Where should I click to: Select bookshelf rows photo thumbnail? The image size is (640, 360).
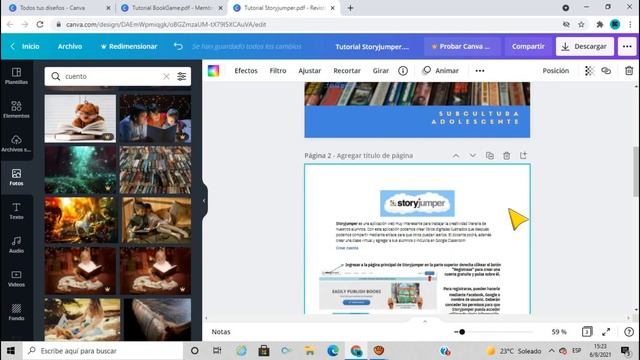156,170
